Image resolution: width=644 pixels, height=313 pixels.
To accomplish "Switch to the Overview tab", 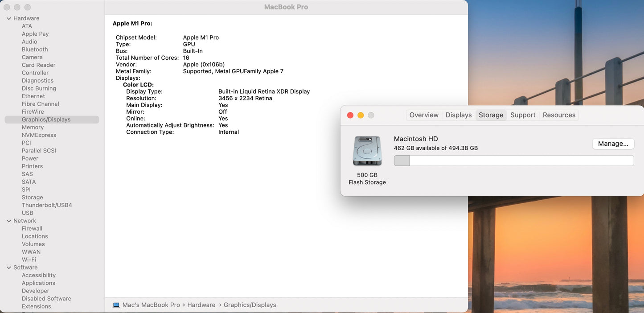I will pyautogui.click(x=423, y=115).
